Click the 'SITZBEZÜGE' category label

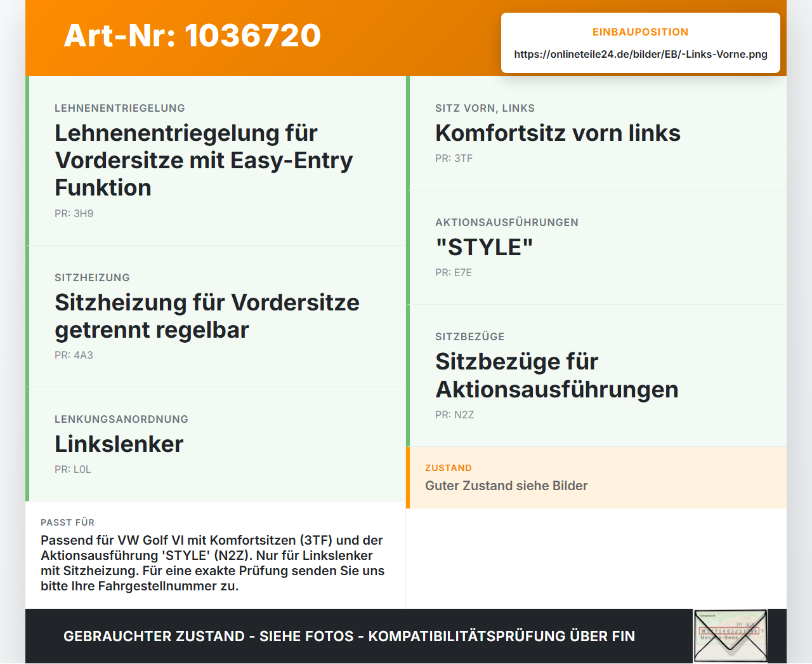(x=470, y=336)
